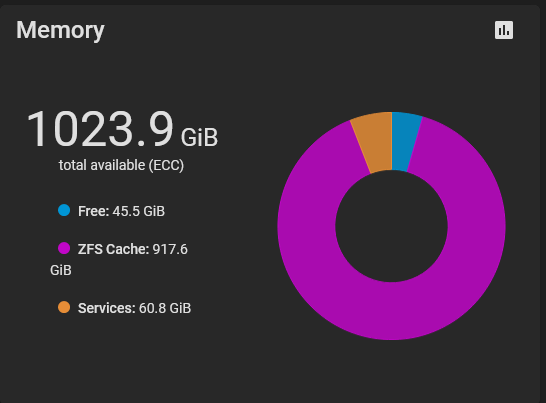
Task: Click the magenta ZFS Cache legend dot
Action: 64,248
